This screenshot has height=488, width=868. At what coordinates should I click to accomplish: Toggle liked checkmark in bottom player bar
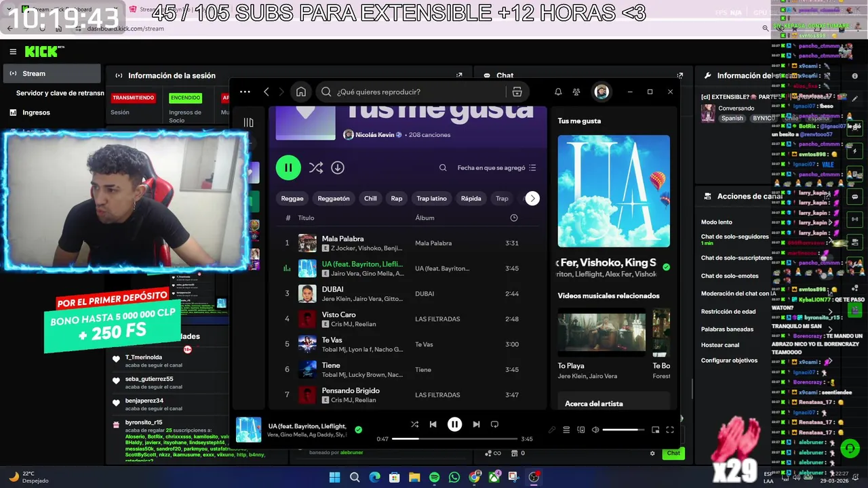click(358, 429)
